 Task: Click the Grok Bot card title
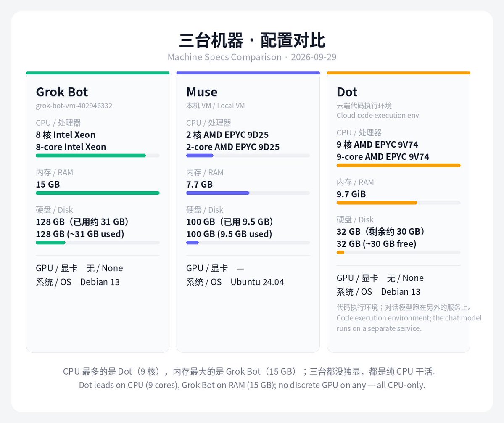62,92
